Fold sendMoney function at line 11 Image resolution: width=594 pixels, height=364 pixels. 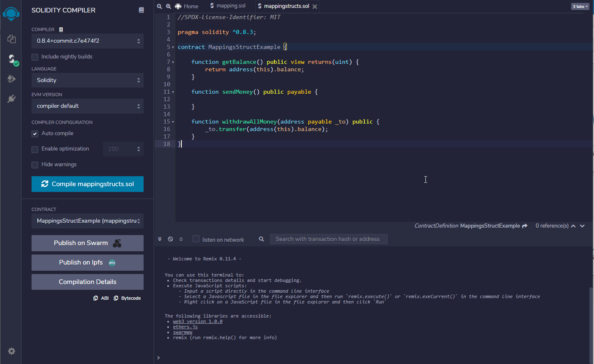173,92
